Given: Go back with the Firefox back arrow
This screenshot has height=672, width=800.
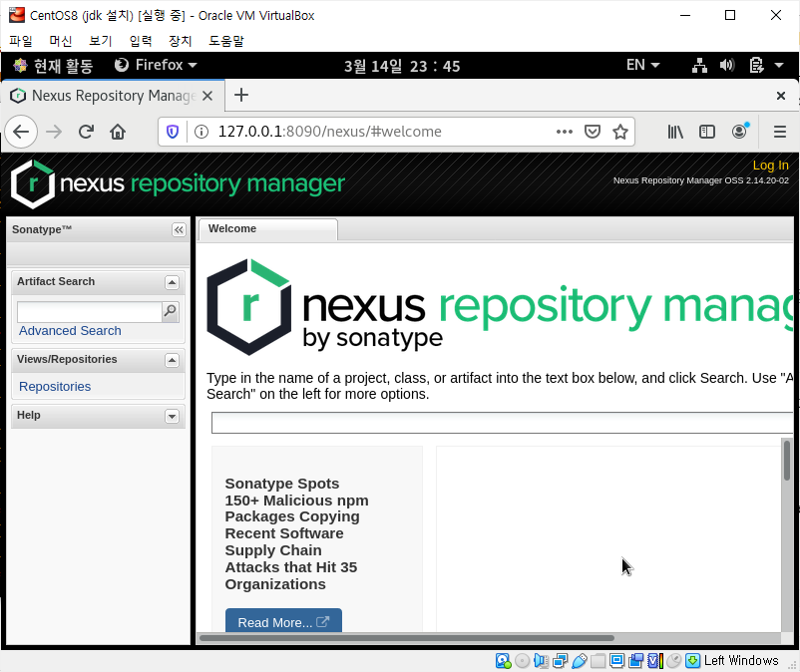Looking at the screenshot, I should tap(21, 132).
